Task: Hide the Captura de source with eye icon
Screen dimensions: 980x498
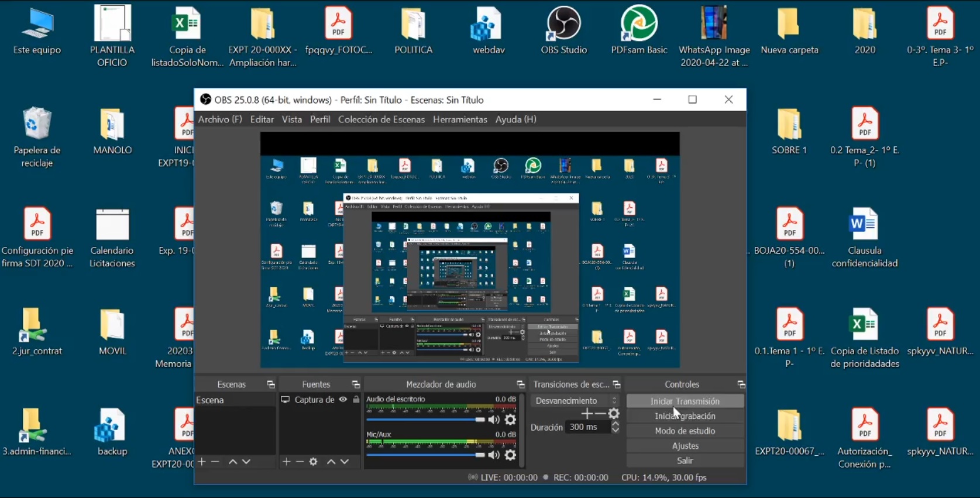Action: tap(343, 400)
